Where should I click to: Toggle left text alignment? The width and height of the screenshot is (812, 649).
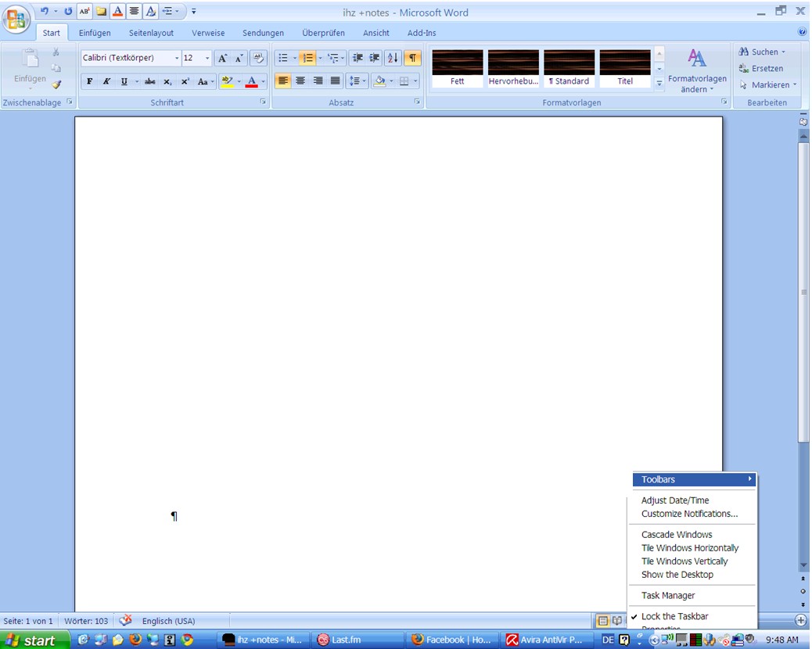pyautogui.click(x=282, y=81)
